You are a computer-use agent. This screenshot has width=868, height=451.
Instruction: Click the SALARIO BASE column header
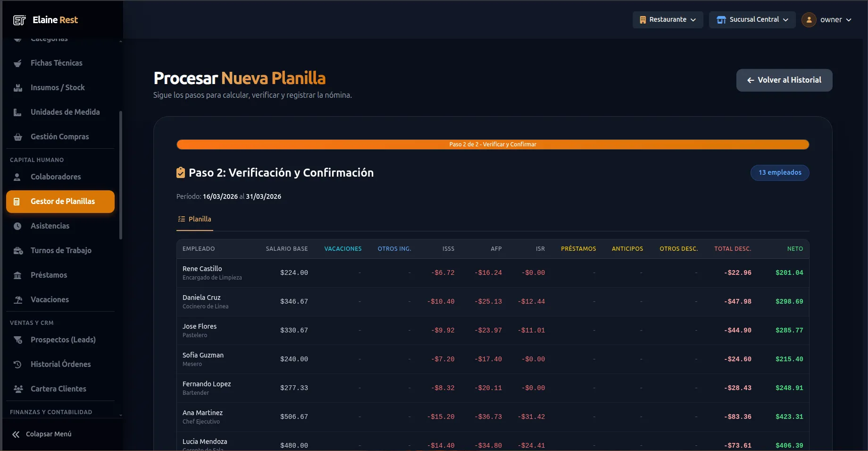point(287,249)
